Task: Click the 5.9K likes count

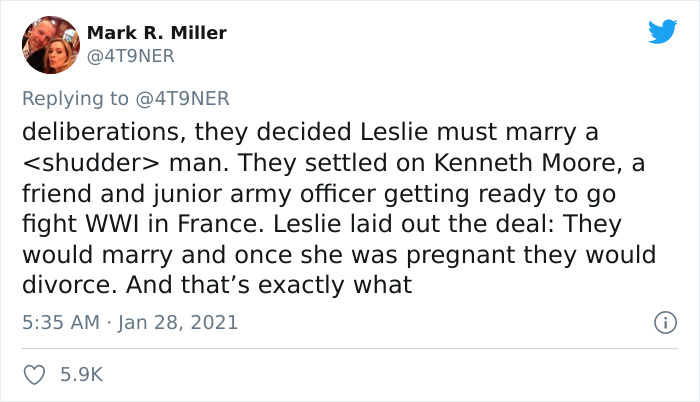Action: coord(81,375)
